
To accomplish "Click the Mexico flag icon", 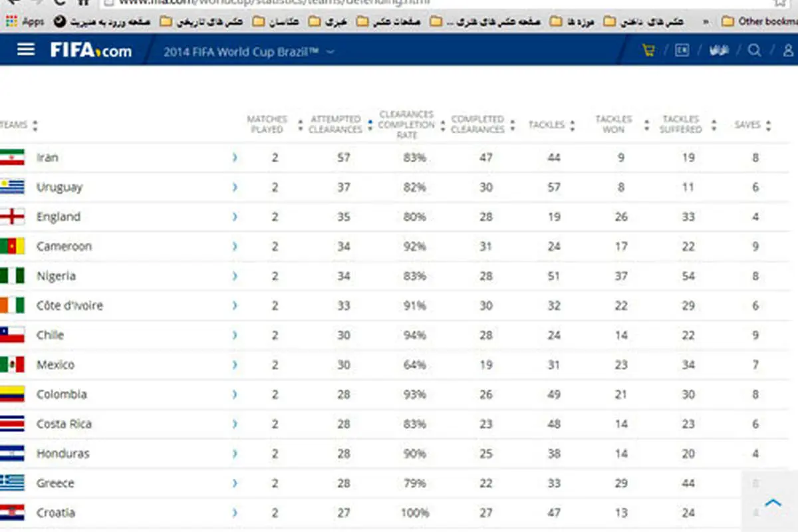I will click(x=12, y=364).
